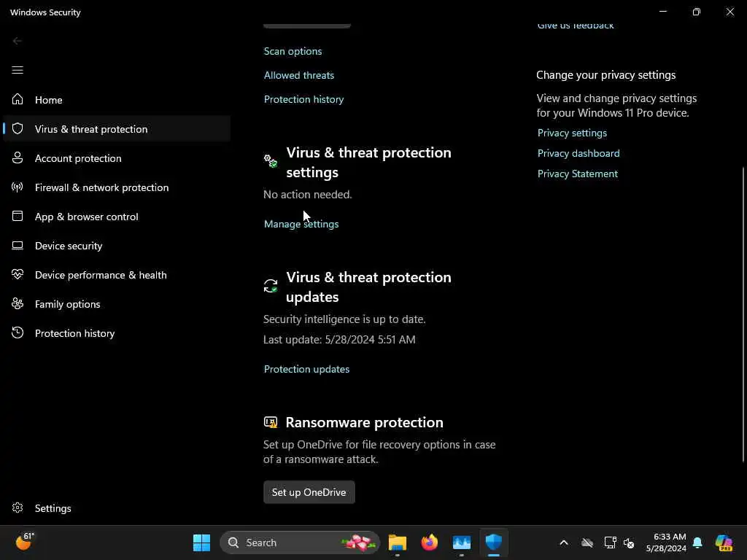
Task: Click the shield icon for Virus protection
Action: (x=18, y=128)
